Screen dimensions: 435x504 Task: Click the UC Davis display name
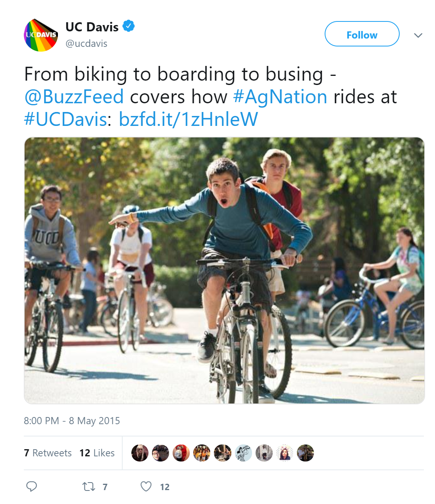coord(92,27)
